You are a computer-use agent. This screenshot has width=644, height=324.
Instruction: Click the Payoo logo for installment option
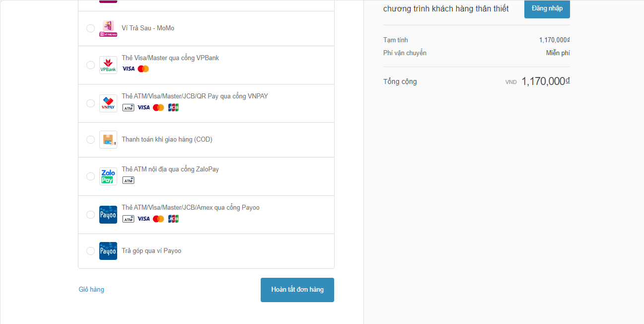(108, 251)
